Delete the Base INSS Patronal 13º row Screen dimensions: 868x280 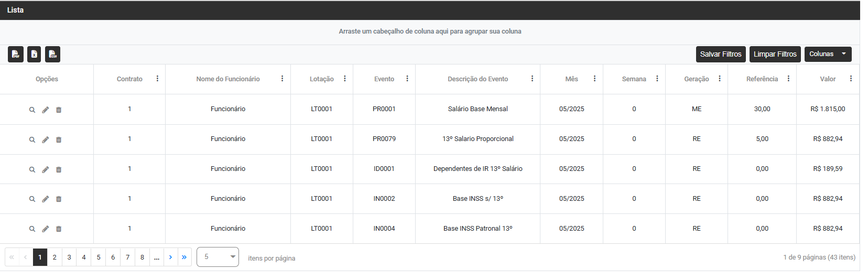pyautogui.click(x=59, y=229)
